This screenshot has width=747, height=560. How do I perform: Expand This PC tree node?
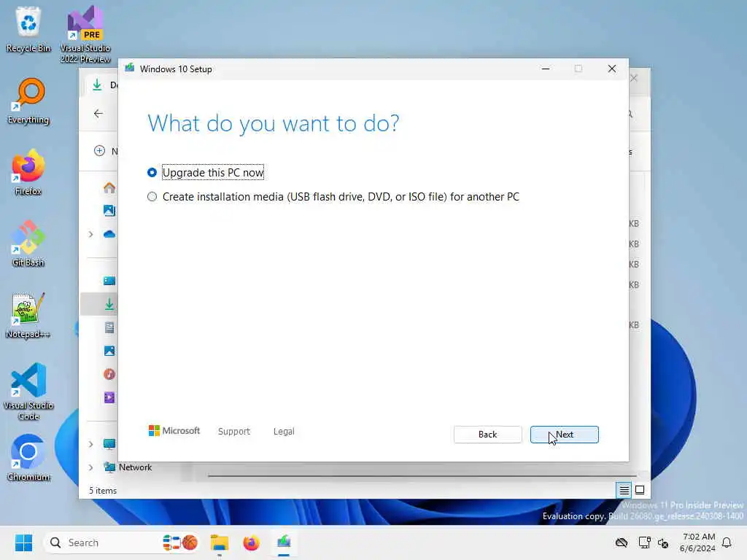90,444
